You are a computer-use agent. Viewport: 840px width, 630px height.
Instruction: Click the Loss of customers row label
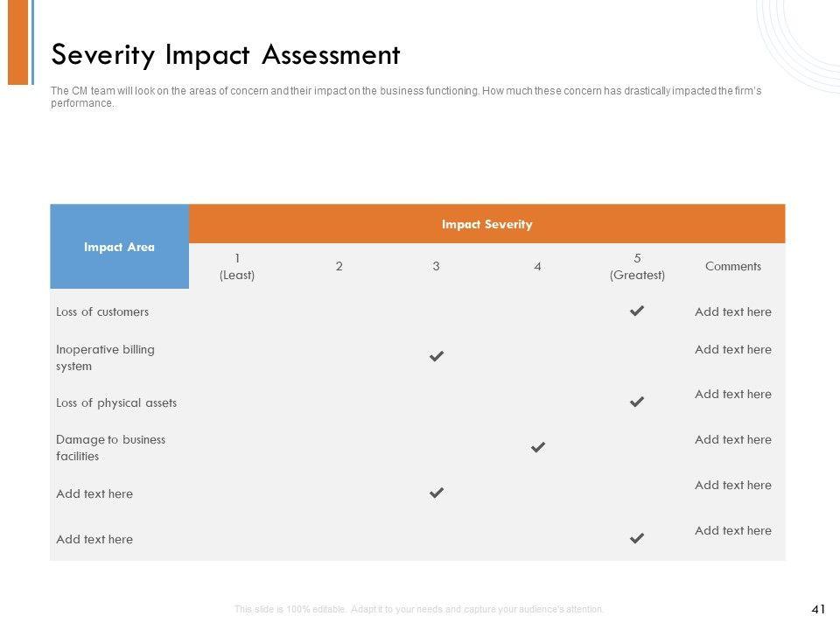point(102,311)
